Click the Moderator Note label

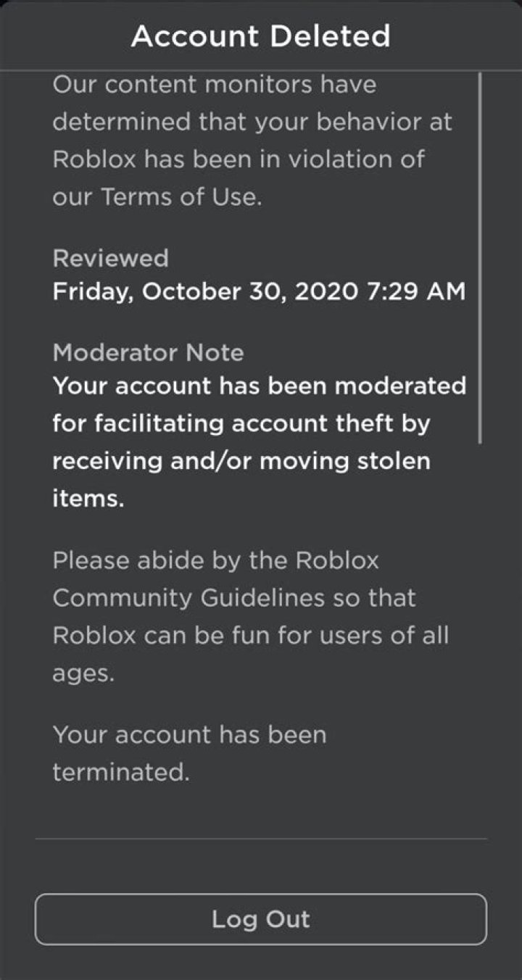point(148,353)
